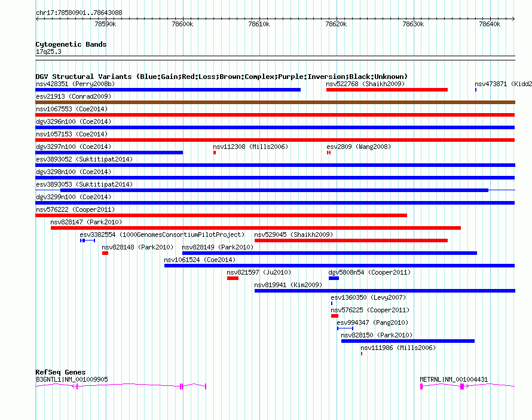Open the nsv821597 (Ju2010) red block

tap(233, 278)
